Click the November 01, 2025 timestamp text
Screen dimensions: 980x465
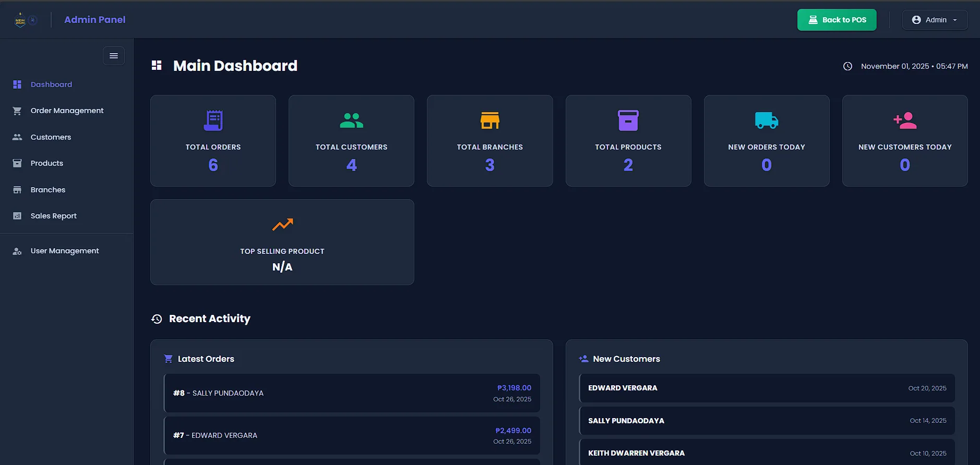tap(914, 66)
